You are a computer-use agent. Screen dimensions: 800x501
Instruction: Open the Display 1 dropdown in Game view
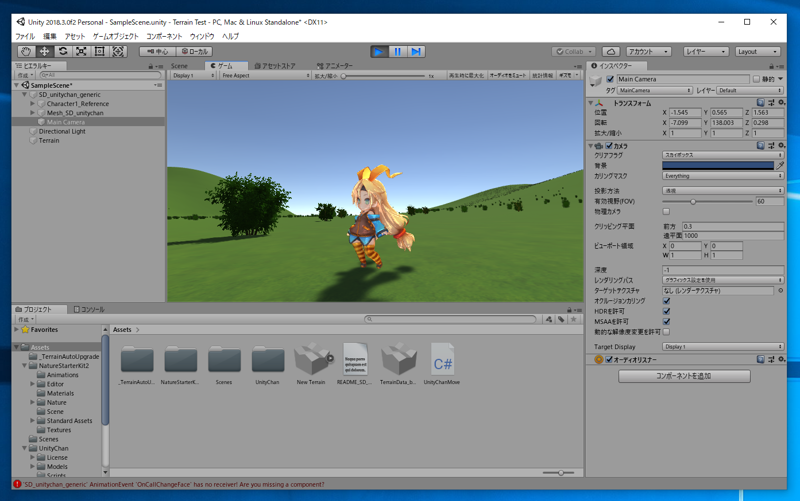click(x=193, y=75)
